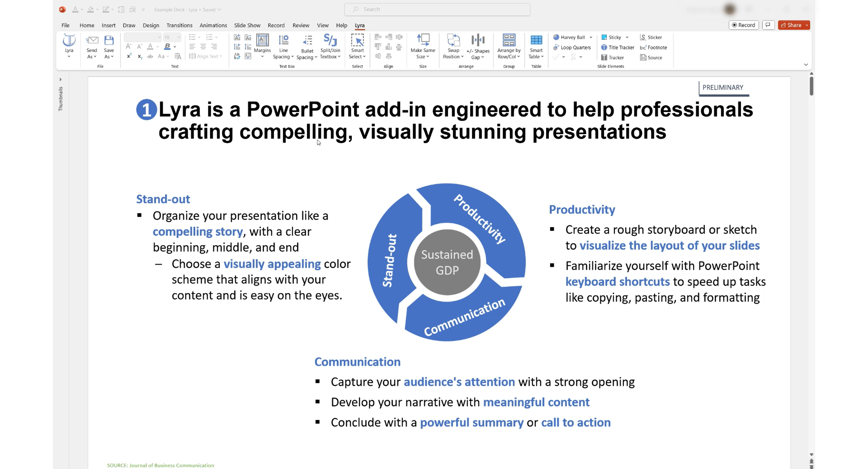Open the Change Case (Aa) dropdown
868x469 pixels.
(163, 56)
